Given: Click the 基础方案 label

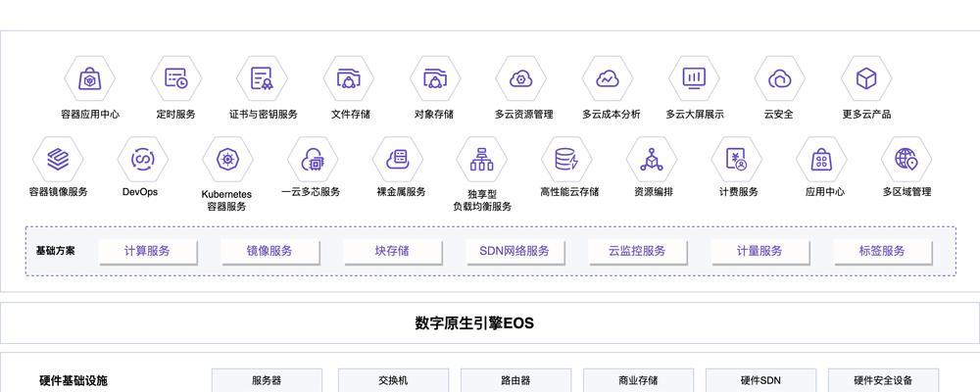Looking at the screenshot, I should [x=55, y=251].
